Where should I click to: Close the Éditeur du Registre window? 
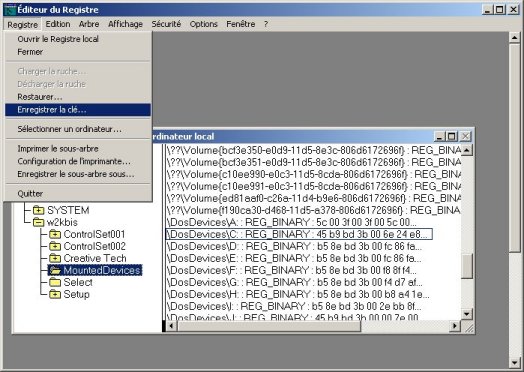click(513, 10)
